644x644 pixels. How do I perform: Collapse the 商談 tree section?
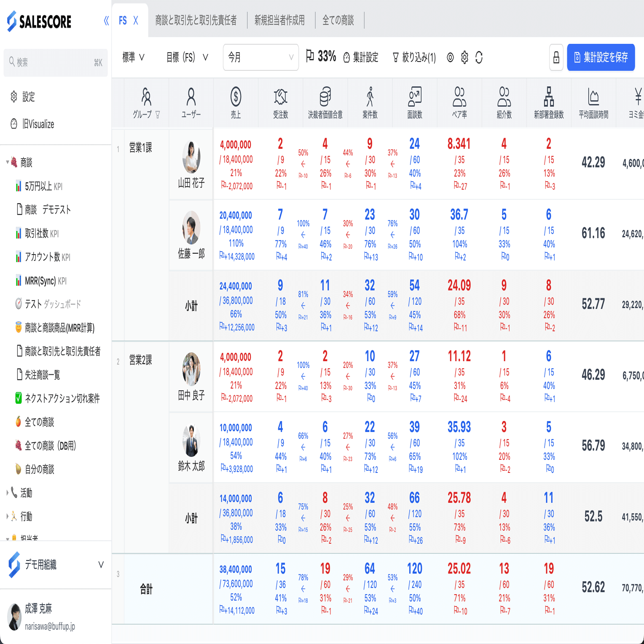click(8, 162)
